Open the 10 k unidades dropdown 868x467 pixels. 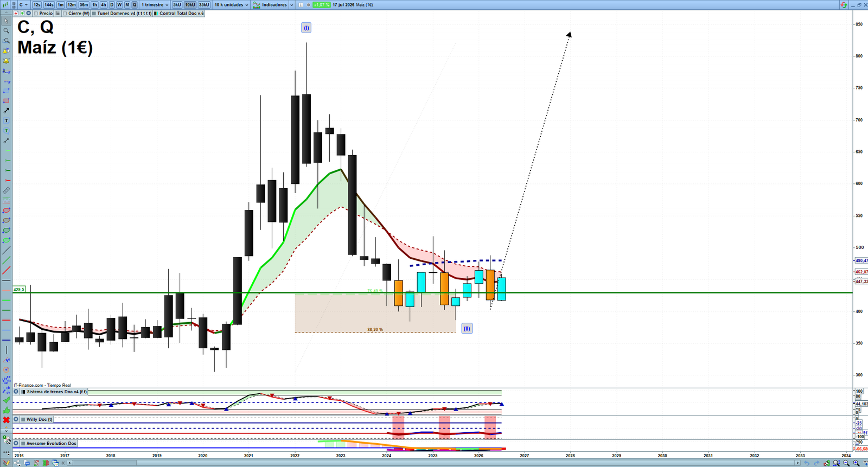coord(231,5)
